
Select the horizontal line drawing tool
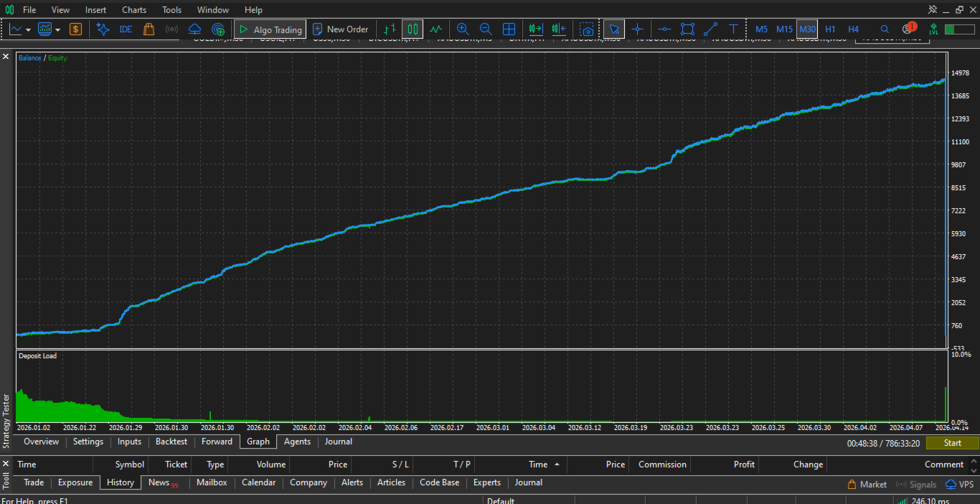point(665,29)
